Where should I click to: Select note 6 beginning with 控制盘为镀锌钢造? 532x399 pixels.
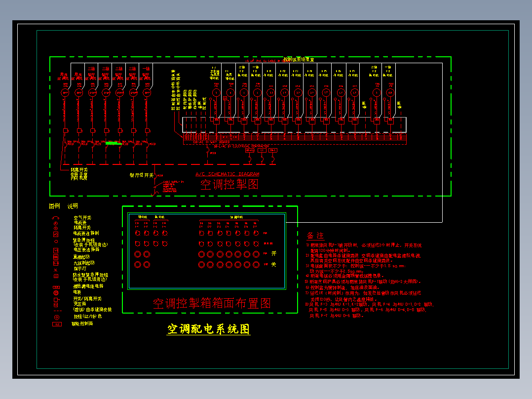(x=342, y=287)
